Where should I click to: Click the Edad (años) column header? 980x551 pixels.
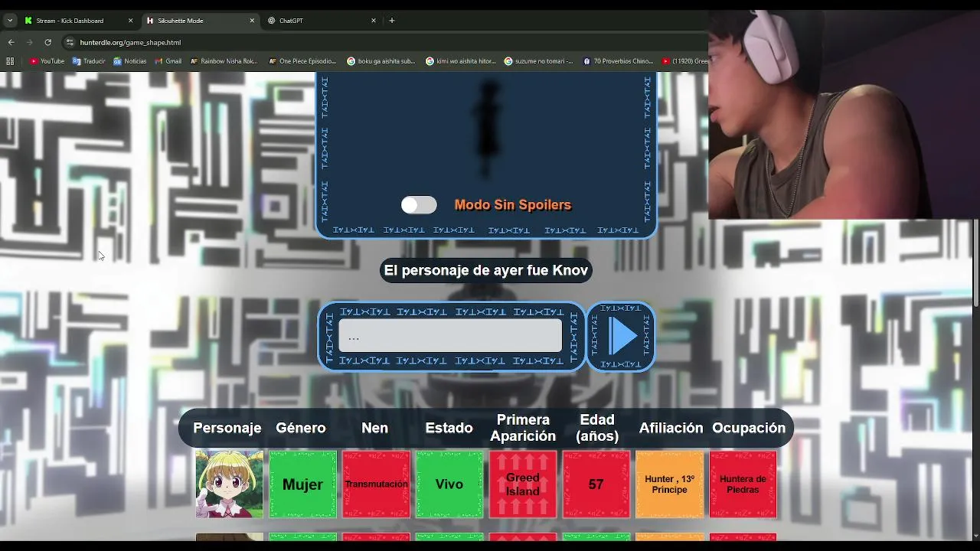click(597, 428)
